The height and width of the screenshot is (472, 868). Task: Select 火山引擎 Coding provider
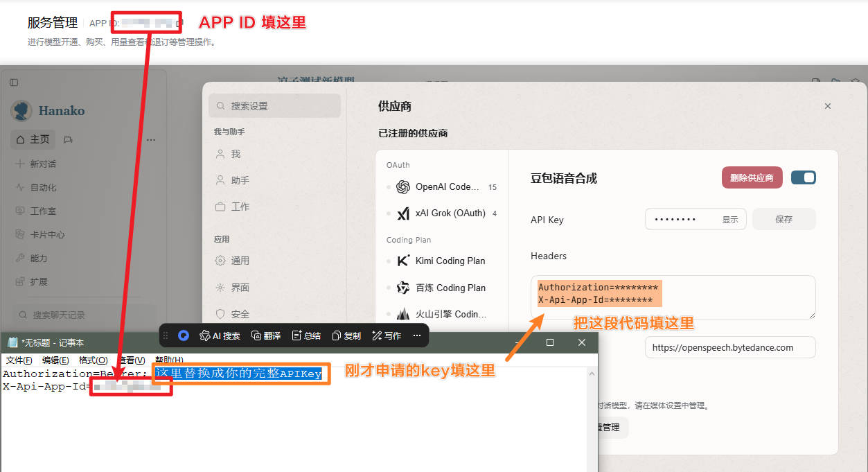pos(441,314)
